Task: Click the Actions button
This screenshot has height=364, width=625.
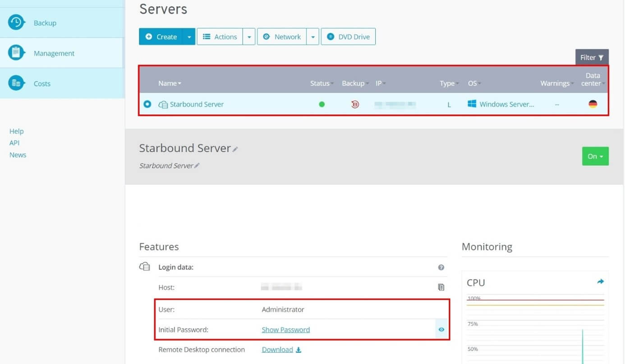Action: (220, 37)
